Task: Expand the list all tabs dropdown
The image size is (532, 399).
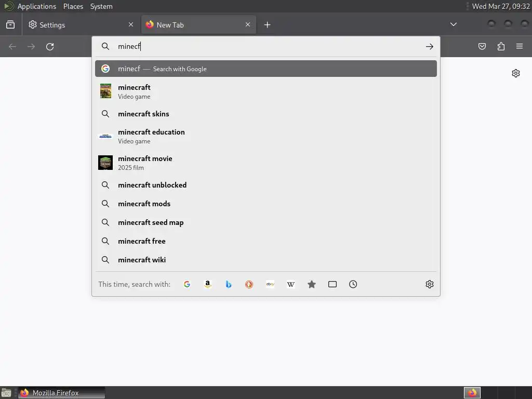Action: (453, 24)
